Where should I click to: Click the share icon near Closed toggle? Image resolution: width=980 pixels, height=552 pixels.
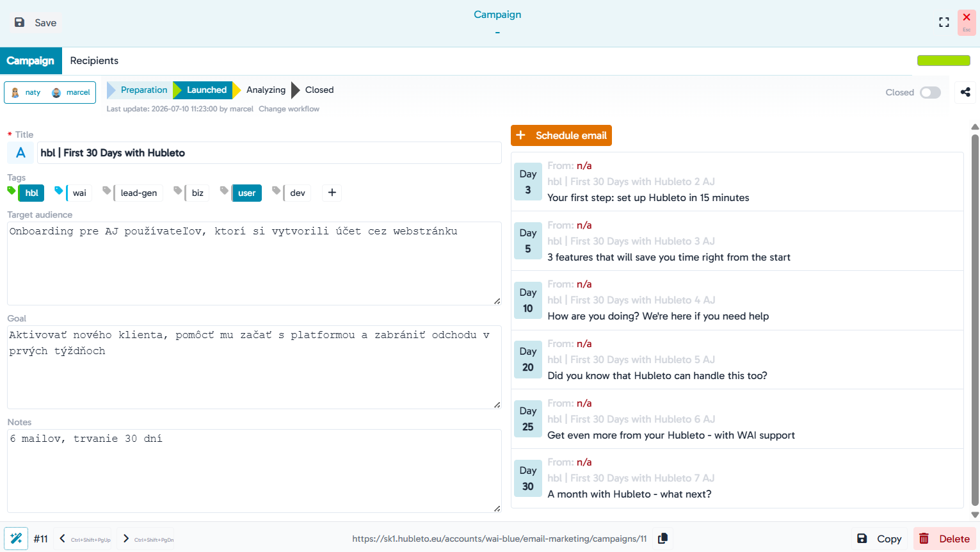pyautogui.click(x=965, y=92)
